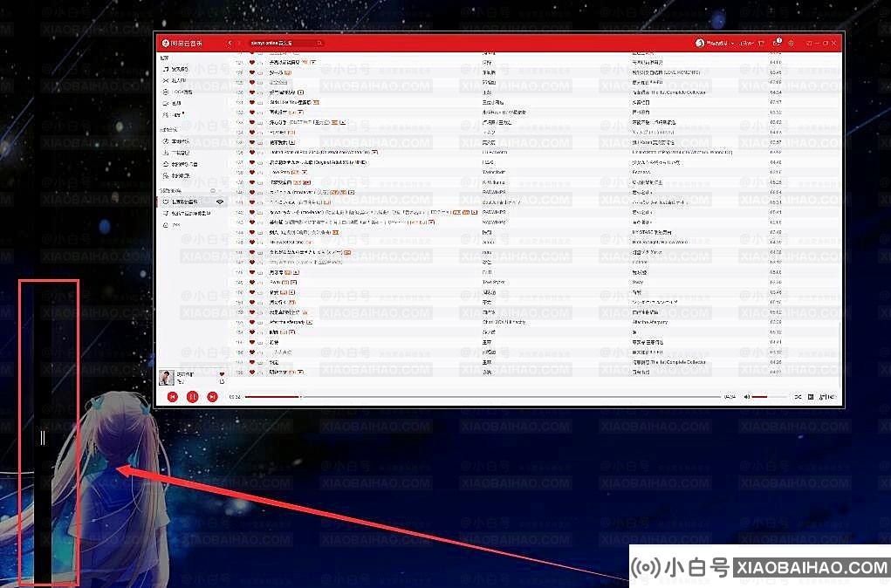Click the now-playing album cover thumbnail
The height and width of the screenshot is (588, 891).
click(167, 377)
